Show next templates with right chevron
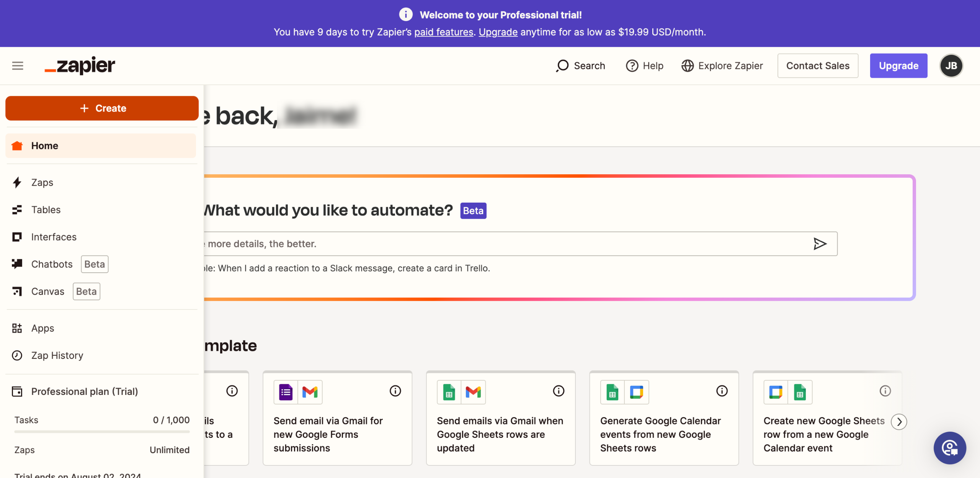 [x=899, y=422]
